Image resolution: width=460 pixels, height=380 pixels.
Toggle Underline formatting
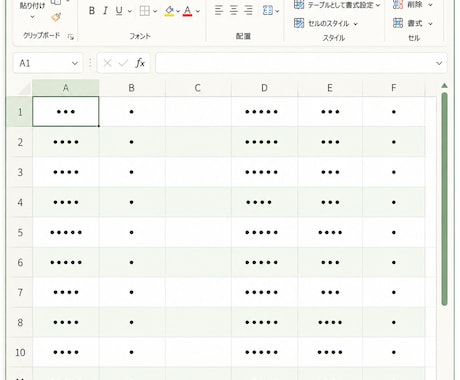tap(119, 11)
